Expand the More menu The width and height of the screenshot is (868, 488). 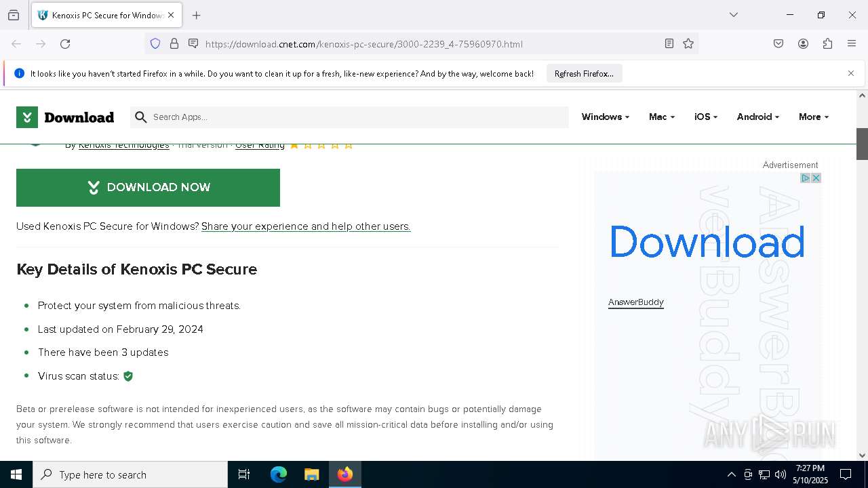tap(813, 117)
